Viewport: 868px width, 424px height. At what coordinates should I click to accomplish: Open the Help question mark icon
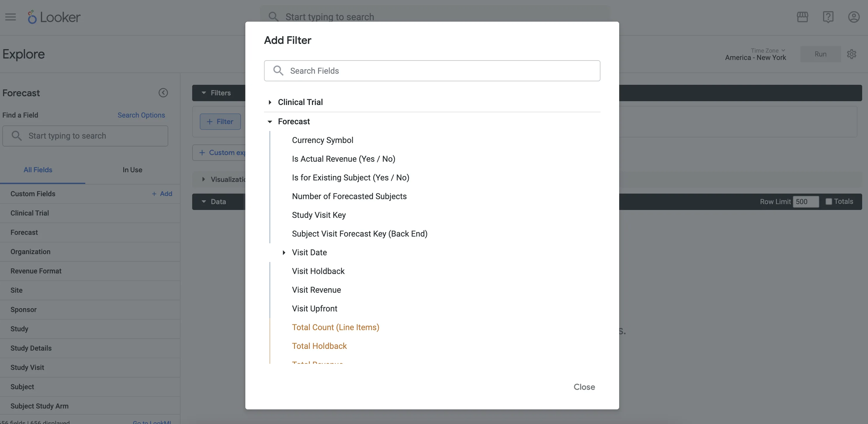pyautogui.click(x=828, y=17)
